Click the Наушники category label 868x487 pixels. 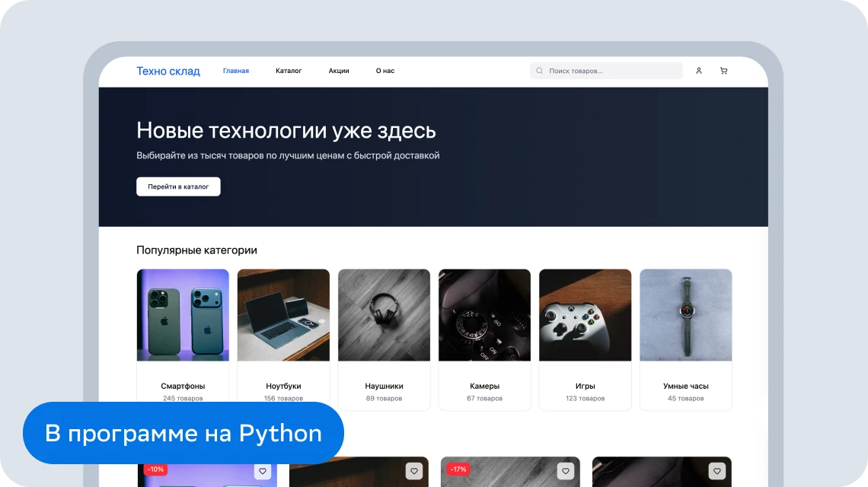[384, 386]
